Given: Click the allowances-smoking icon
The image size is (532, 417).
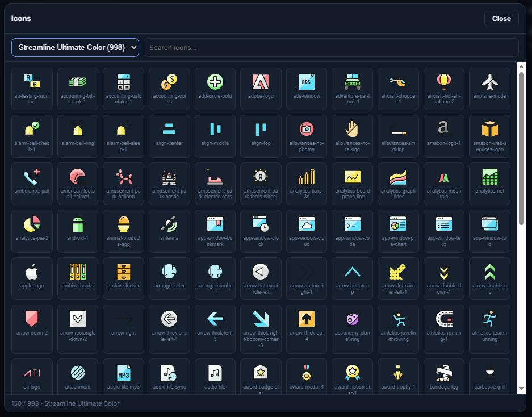Looking at the screenshot, I should coord(398,136).
